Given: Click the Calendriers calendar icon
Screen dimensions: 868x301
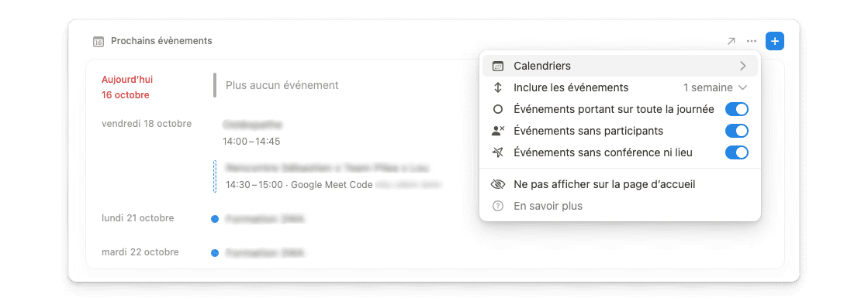Looking at the screenshot, I should pos(498,66).
